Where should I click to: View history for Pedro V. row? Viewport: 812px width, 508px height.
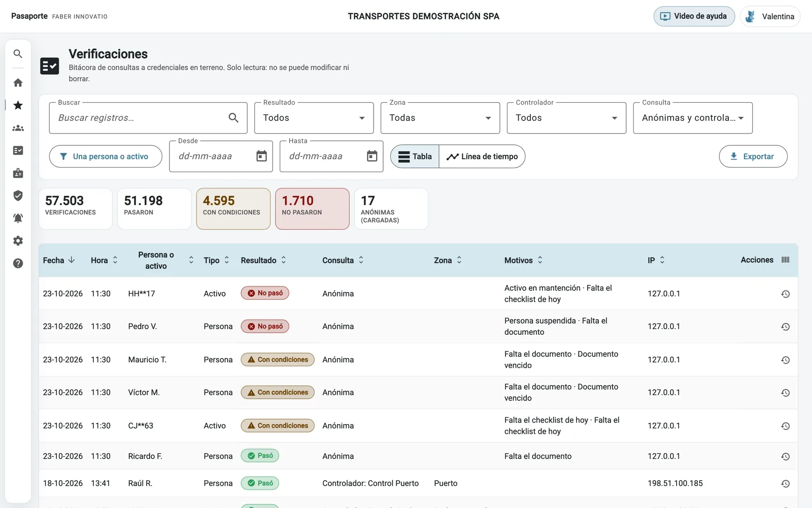785,327
